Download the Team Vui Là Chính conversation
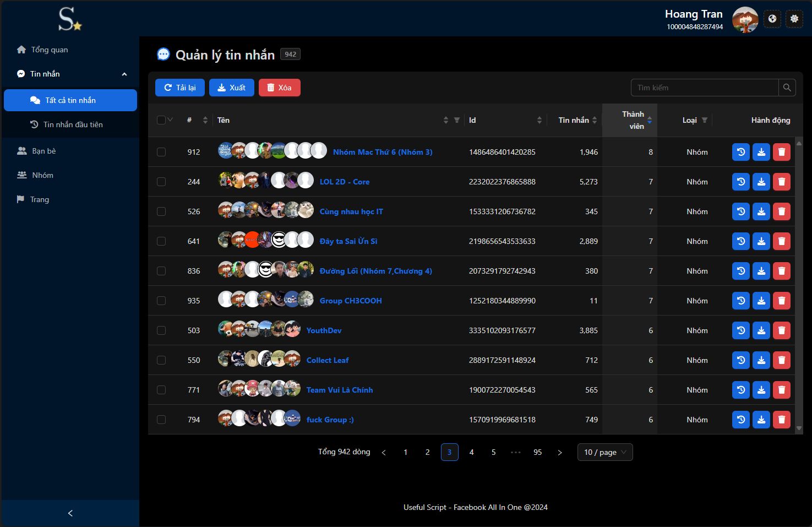Screen dimensions: 812x527 coord(761,390)
